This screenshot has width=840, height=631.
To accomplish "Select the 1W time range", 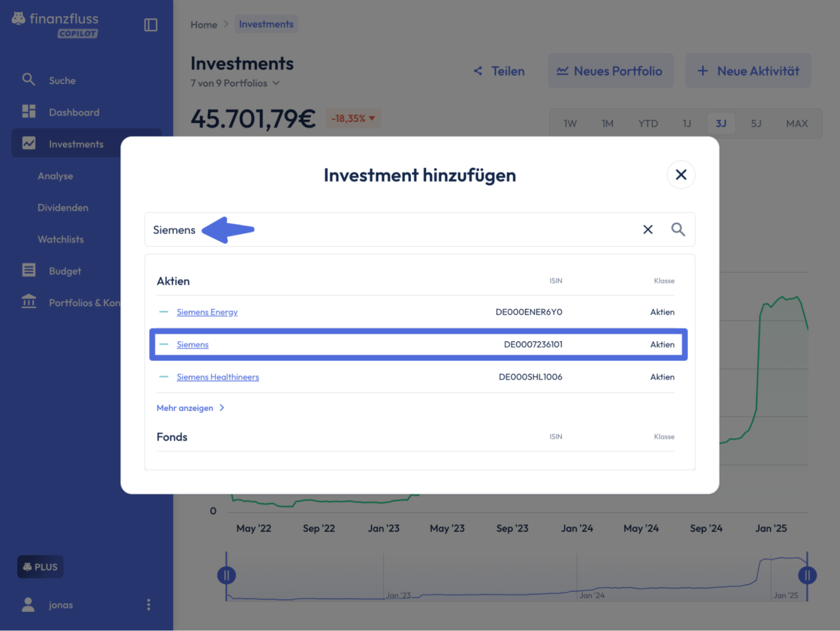I will (x=570, y=123).
